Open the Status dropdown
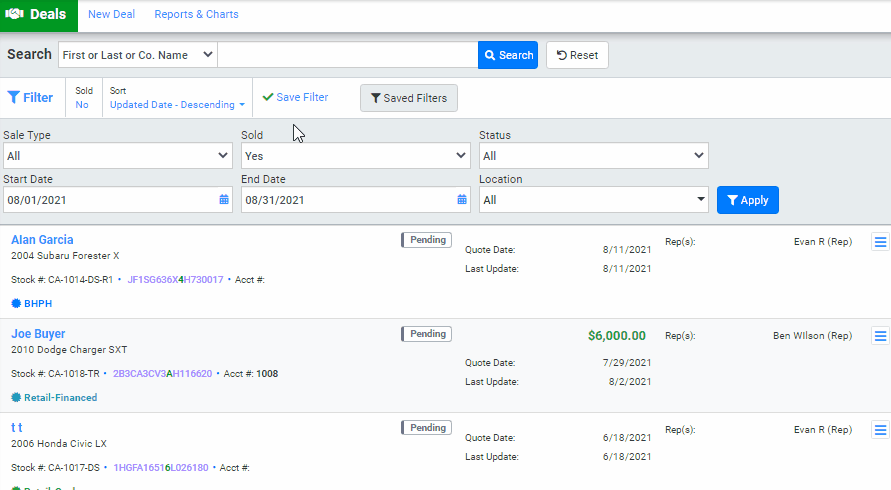The width and height of the screenshot is (891, 490). coord(594,156)
